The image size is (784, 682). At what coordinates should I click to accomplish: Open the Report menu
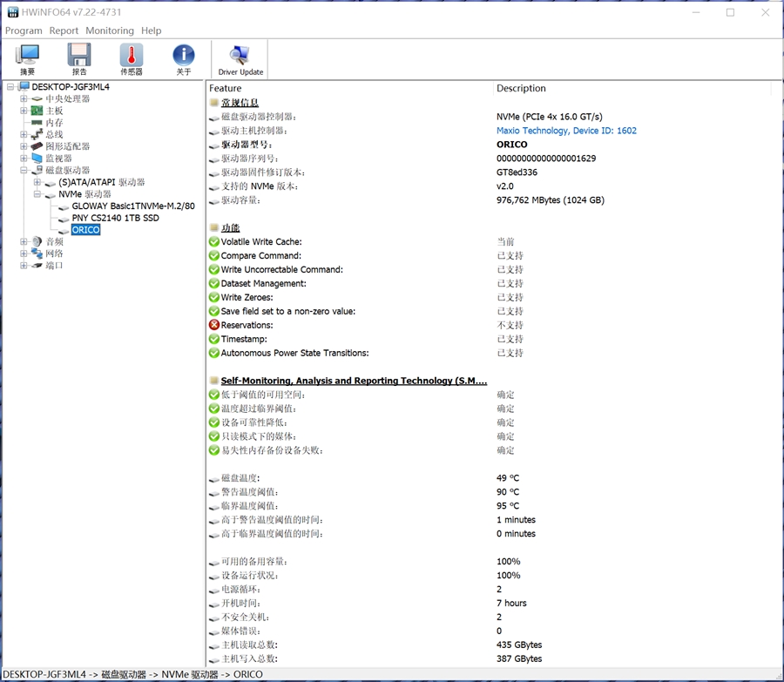[x=64, y=30]
